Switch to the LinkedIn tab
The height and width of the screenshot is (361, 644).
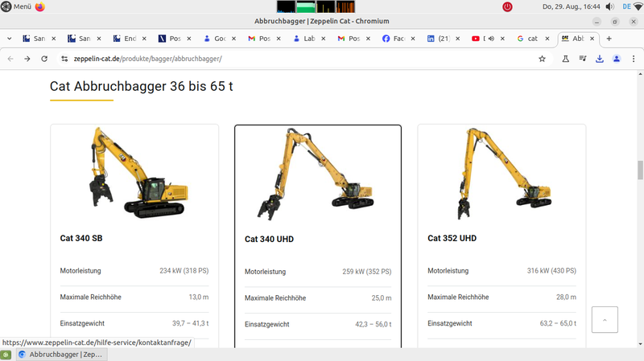tap(437, 39)
